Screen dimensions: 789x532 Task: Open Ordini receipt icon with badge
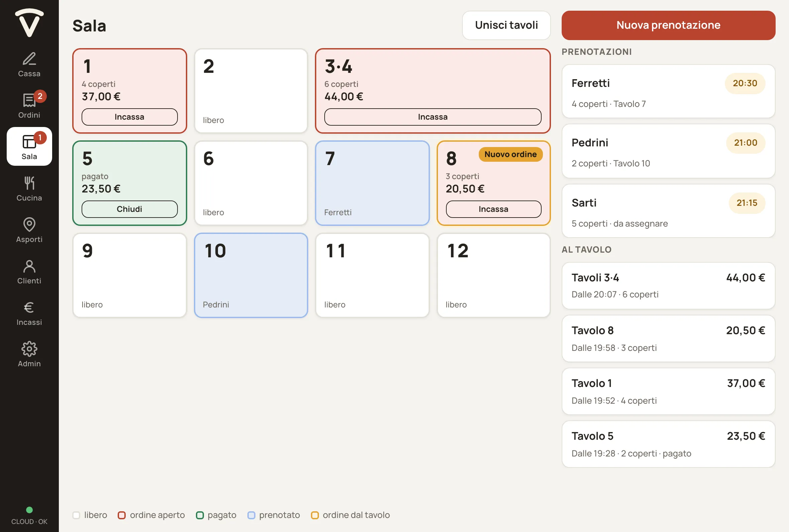click(29, 101)
